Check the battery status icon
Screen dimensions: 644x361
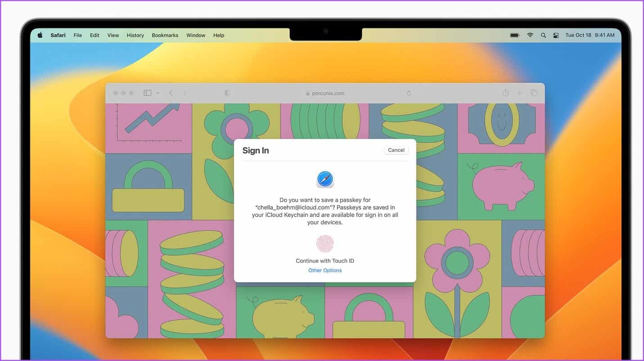(514, 35)
